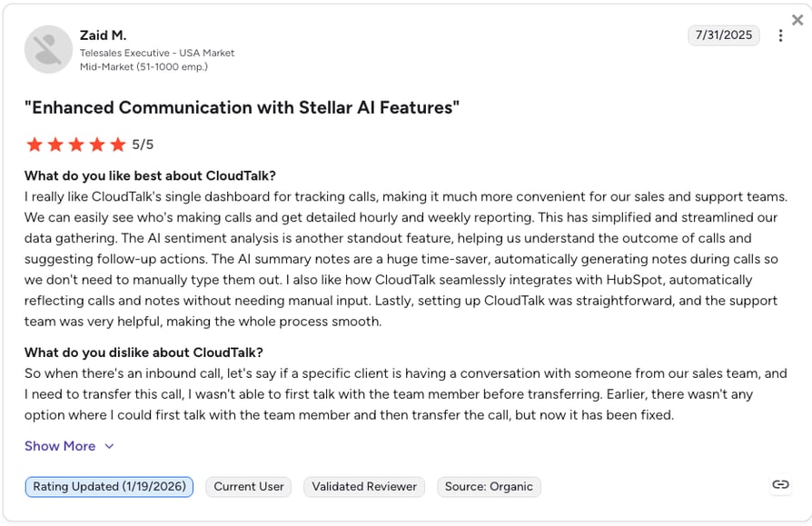
Task: Copy the review link via chain icon
Action: pos(780,484)
